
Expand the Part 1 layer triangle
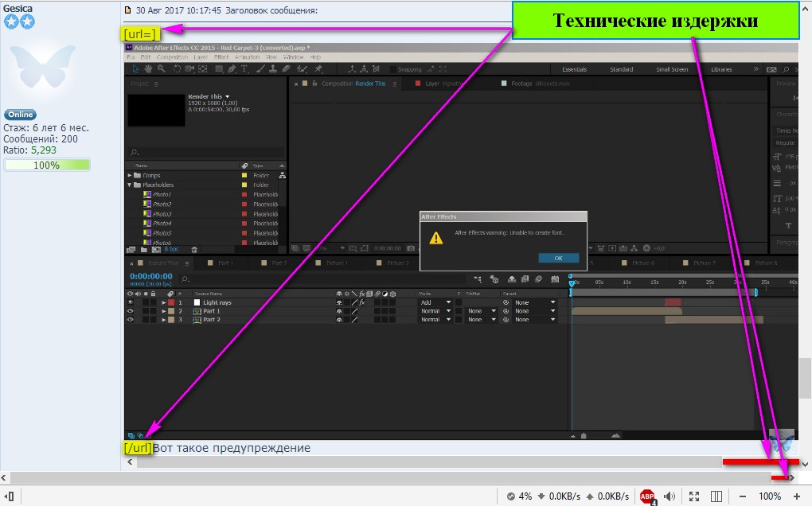click(164, 311)
